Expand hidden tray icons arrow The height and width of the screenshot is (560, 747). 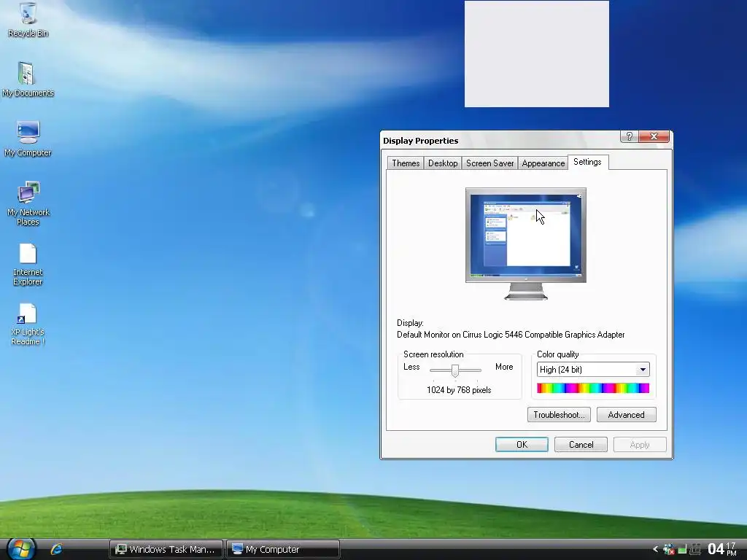coord(656,549)
